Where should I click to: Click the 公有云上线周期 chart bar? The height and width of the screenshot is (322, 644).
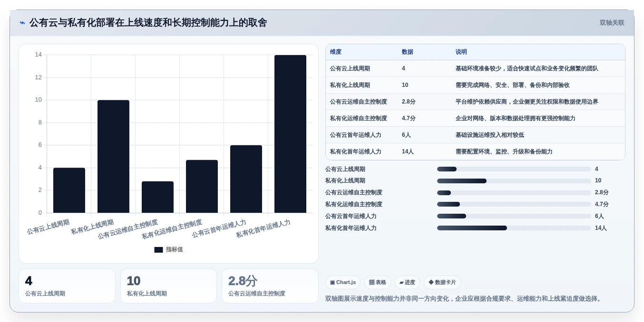pyautogui.click(x=69, y=190)
